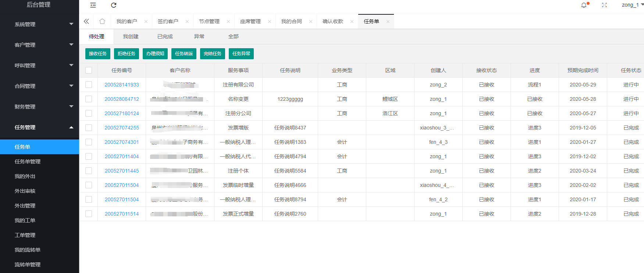
Task: Close the 我的合同 tab
Action: (311, 21)
